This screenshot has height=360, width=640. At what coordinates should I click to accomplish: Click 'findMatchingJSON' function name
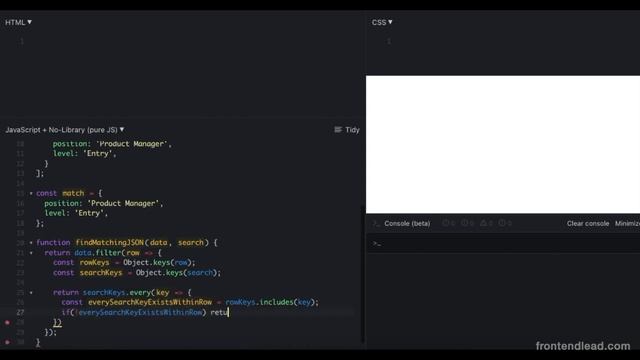[109, 242]
